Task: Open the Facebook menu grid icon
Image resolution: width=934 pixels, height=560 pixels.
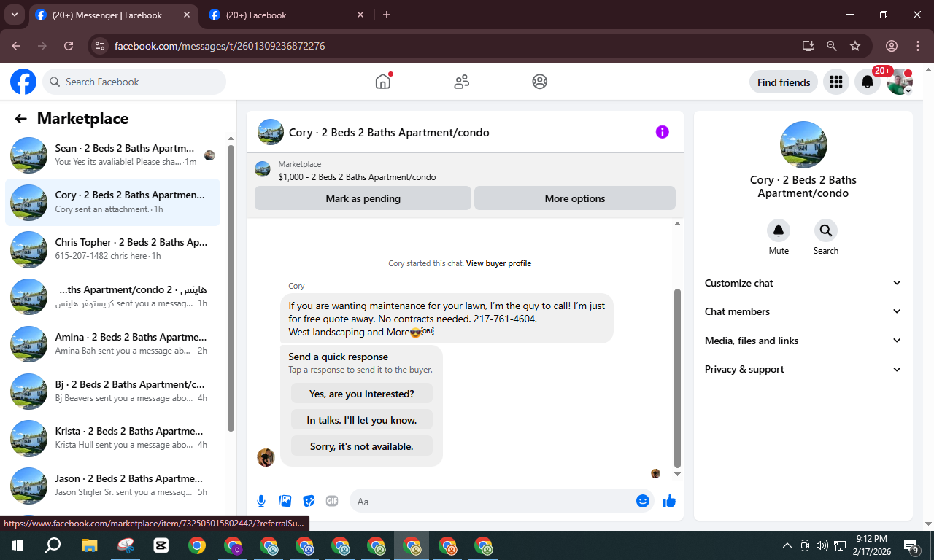Action: [x=836, y=82]
